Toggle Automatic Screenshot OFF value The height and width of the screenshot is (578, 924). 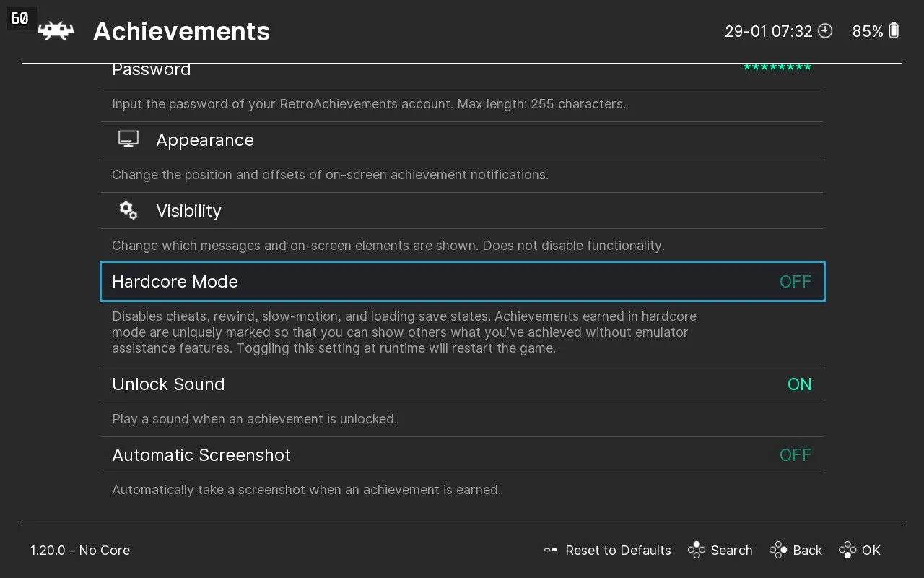pos(795,455)
